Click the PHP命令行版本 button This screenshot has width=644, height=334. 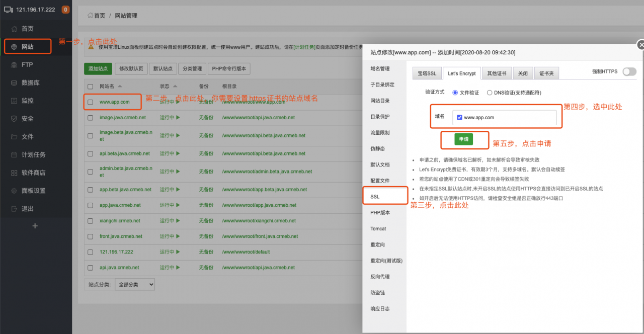(229, 69)
